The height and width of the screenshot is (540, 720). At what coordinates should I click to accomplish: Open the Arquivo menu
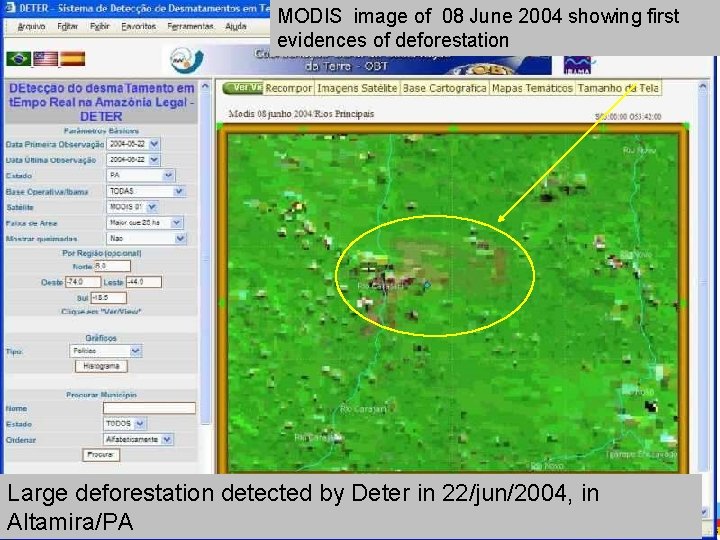[x=31, y=27]
